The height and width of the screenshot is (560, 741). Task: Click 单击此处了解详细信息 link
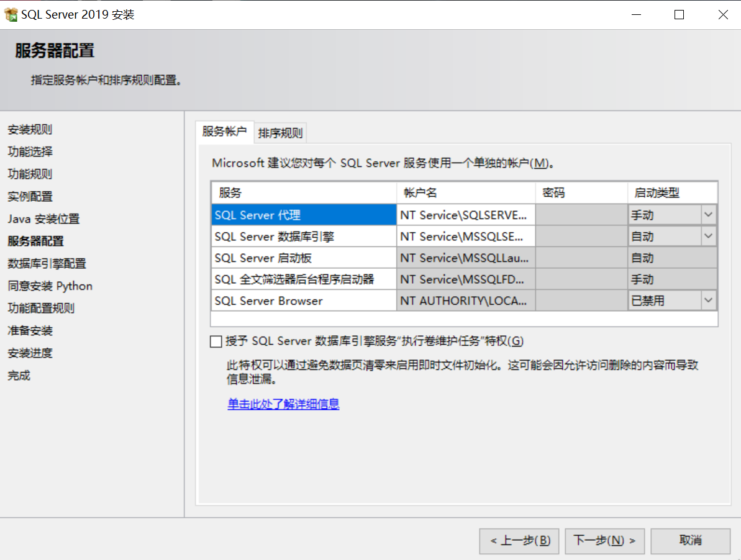pos(284,404)
